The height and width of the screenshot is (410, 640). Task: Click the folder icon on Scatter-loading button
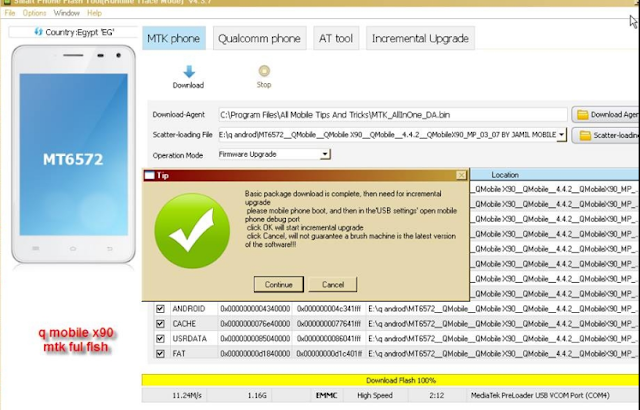[x=585, y=135]
